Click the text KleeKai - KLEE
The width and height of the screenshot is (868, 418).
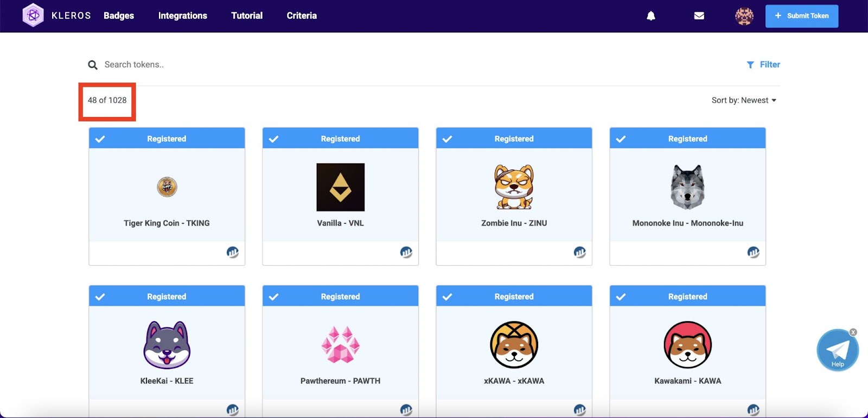click(x=167, y=381)
